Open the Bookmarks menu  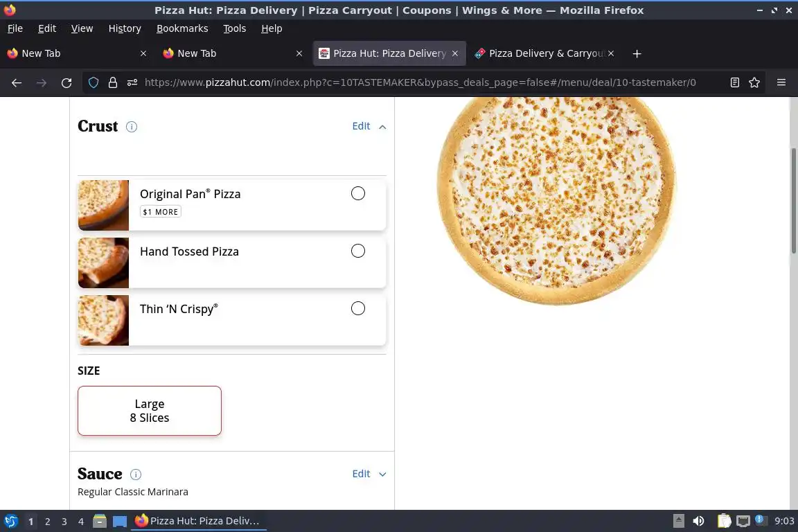(182, 28)
